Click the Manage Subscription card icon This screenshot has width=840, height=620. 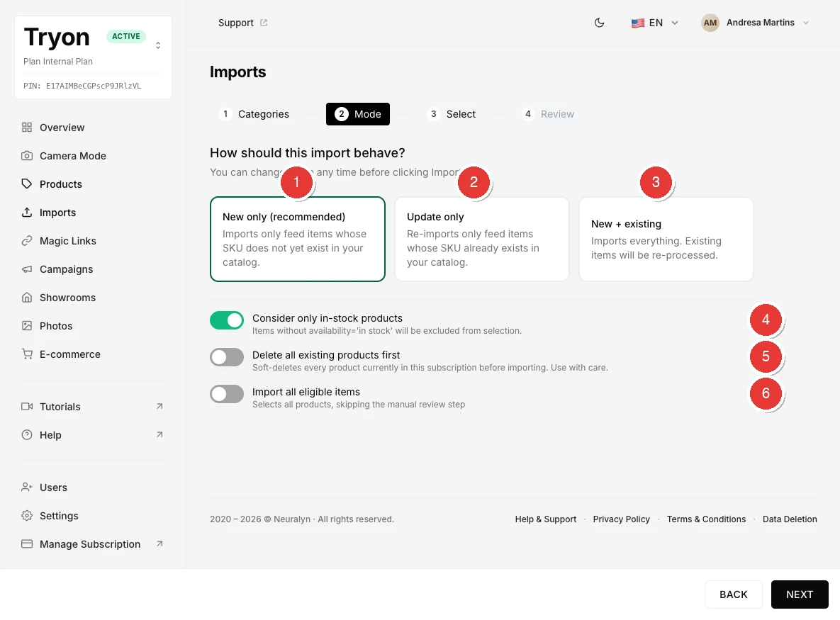(27, 544)
